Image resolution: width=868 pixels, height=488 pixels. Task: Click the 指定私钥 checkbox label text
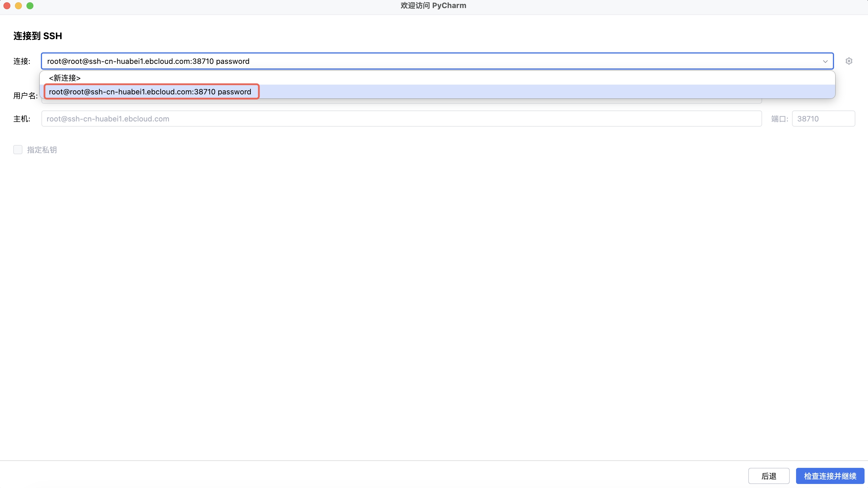pyautogui.click(x=42, y=150)
